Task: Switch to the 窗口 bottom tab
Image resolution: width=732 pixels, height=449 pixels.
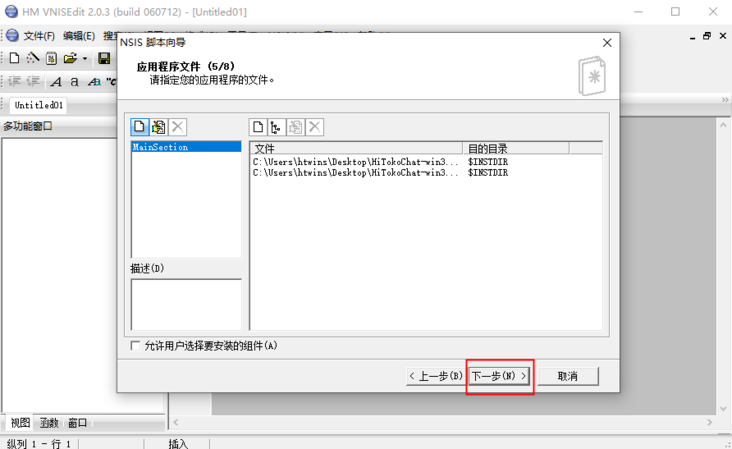Action: click(77, 423)
